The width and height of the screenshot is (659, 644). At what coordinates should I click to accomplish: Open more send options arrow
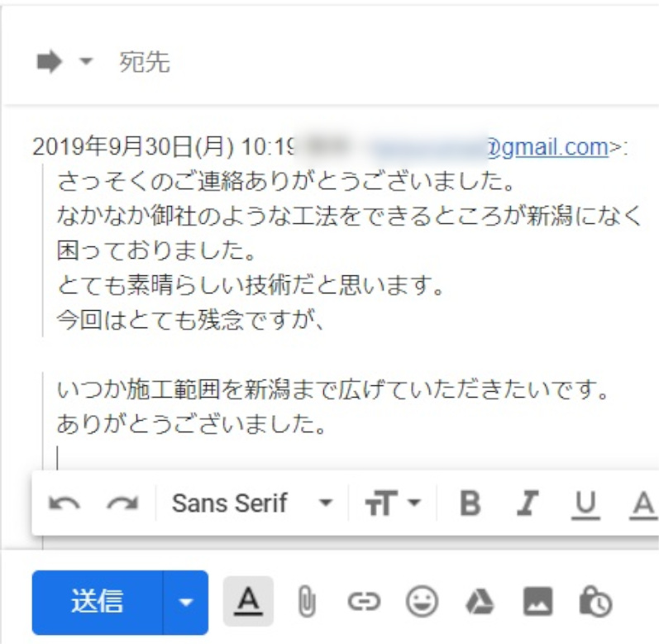(x=186, y=602)
